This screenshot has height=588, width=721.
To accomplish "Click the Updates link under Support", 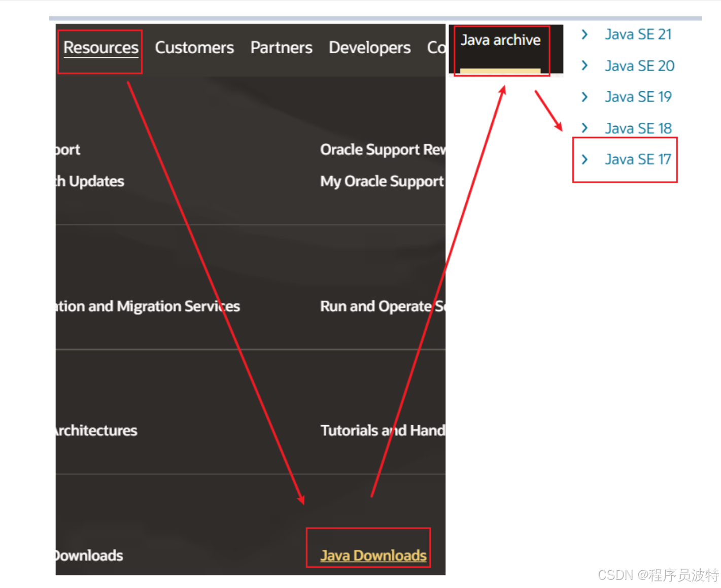I will coord(90,182).
